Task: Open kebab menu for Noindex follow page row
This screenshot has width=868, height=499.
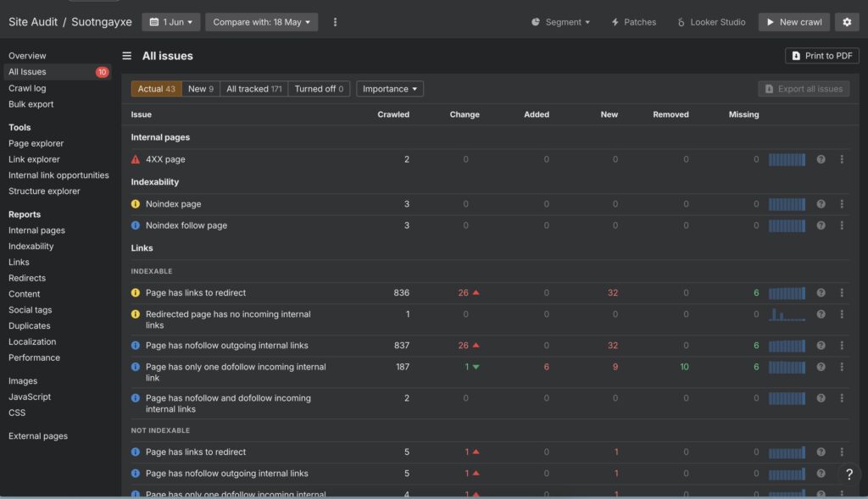Action: coord(842,225)
